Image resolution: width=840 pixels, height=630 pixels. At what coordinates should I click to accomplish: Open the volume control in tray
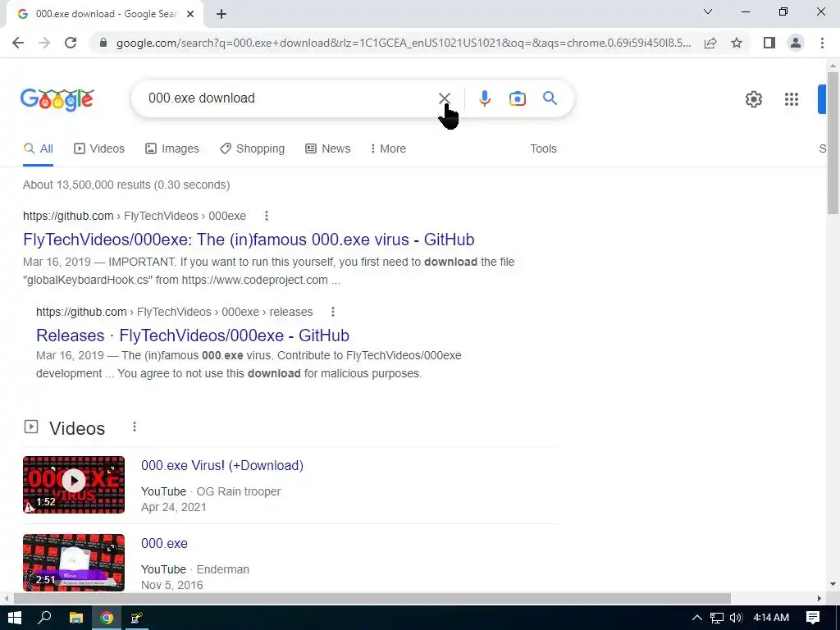point(736,618)
